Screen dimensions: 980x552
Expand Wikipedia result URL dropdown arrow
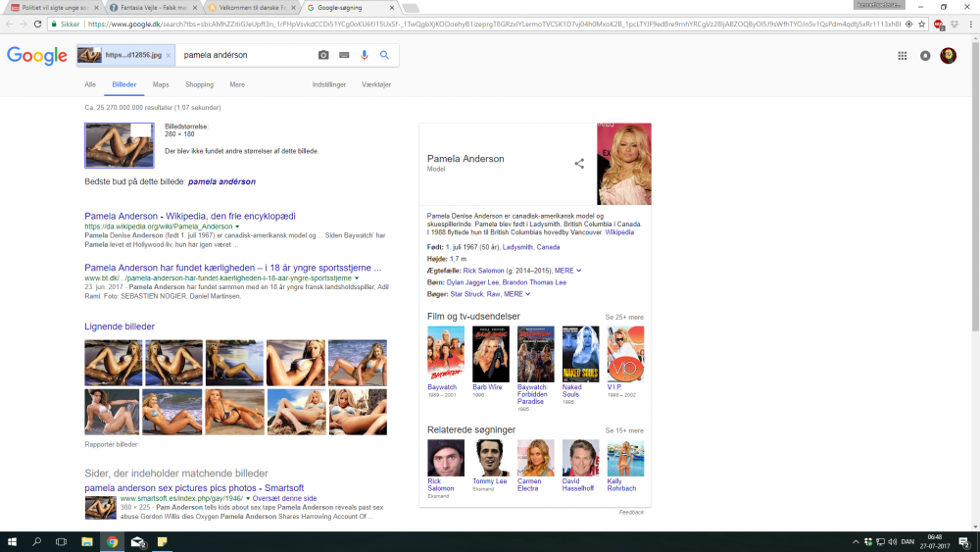237,226
